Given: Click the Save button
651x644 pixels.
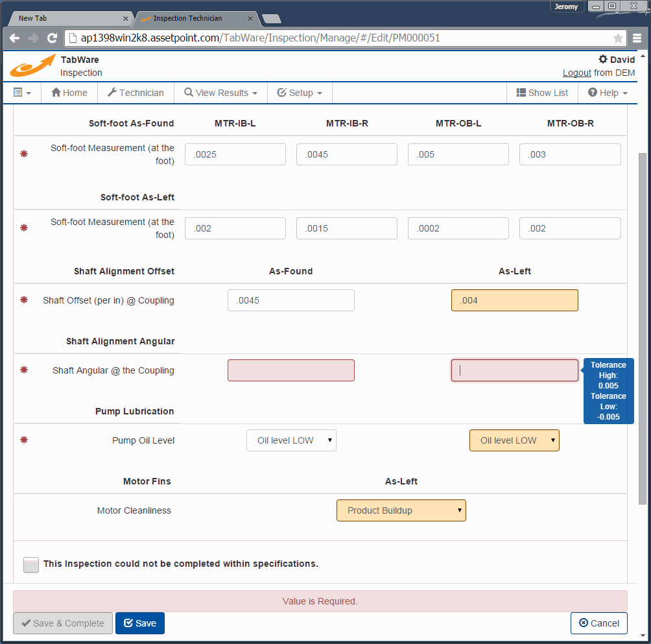Looking at the screenshot, I should [x=139, y=623].
